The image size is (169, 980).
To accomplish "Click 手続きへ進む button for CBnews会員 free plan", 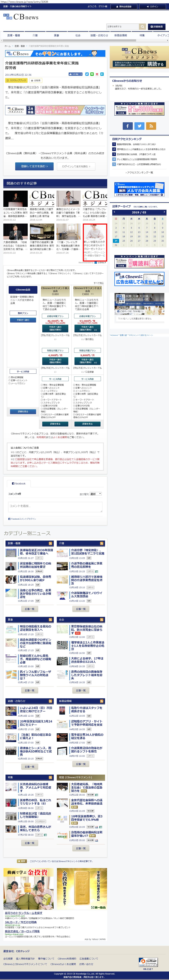I will (23, 320).
